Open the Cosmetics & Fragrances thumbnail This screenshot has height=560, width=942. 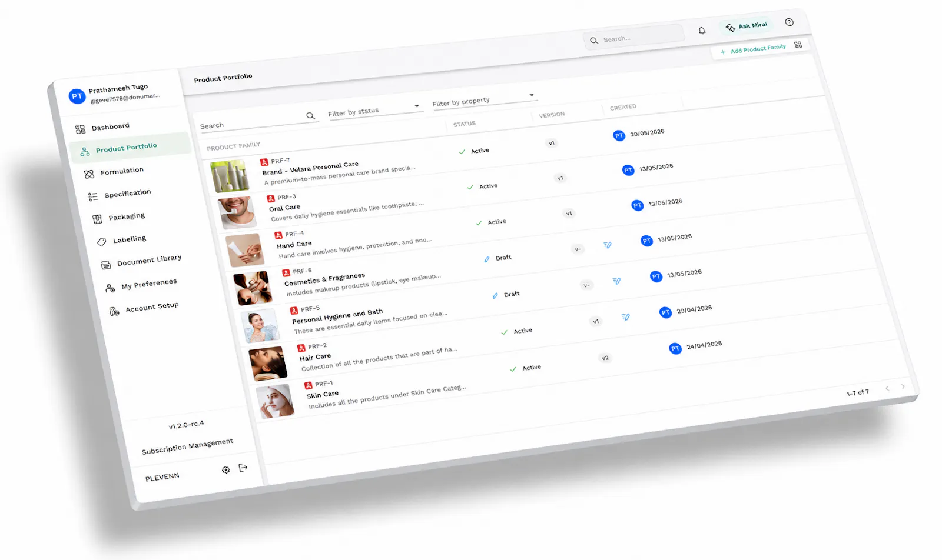(x=253, y=288)
